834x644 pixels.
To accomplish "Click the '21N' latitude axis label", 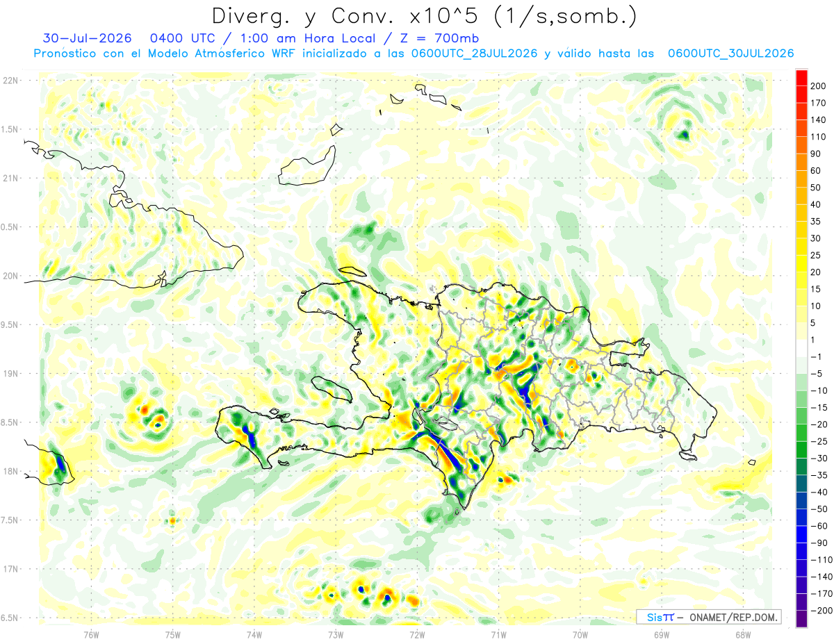I will [x=10, y=179].
